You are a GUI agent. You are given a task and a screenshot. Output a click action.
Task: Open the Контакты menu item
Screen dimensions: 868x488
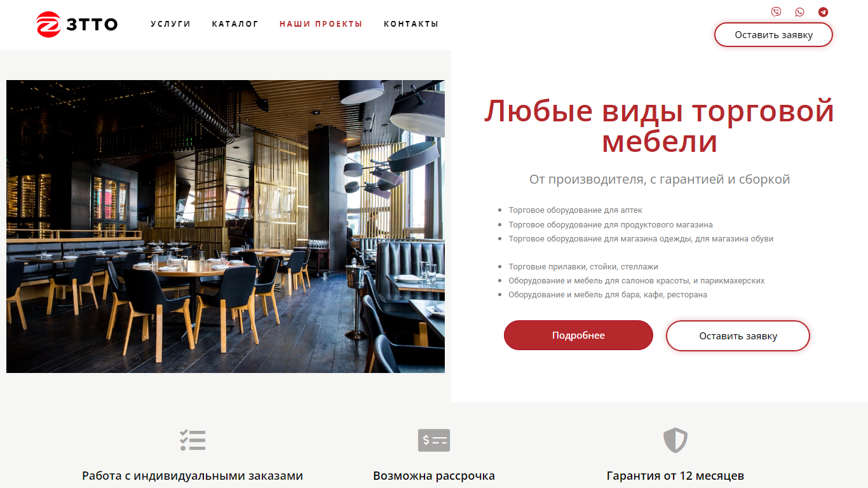tap(411, 24)
